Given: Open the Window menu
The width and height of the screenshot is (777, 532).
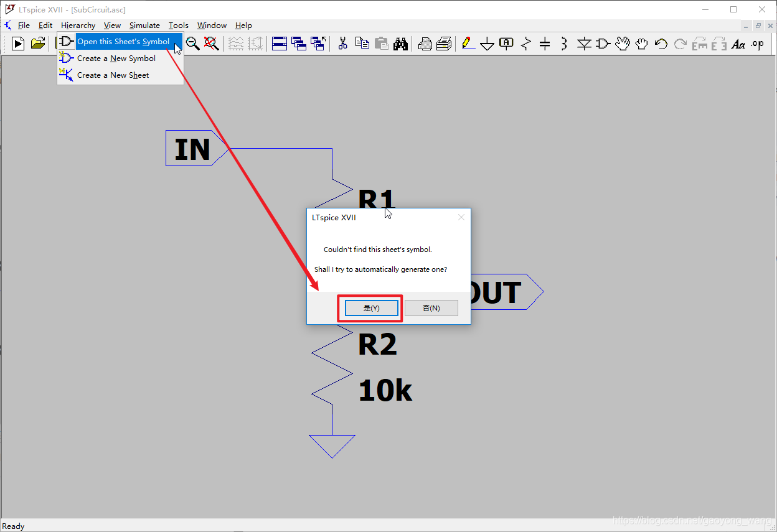Looking at the screenshot, I should click(212, 26).
